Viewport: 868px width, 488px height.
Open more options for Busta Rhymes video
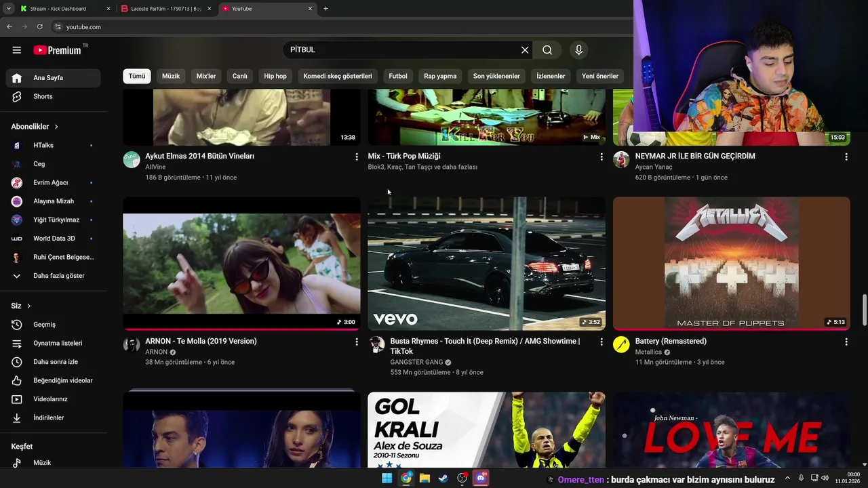point(601,342)
